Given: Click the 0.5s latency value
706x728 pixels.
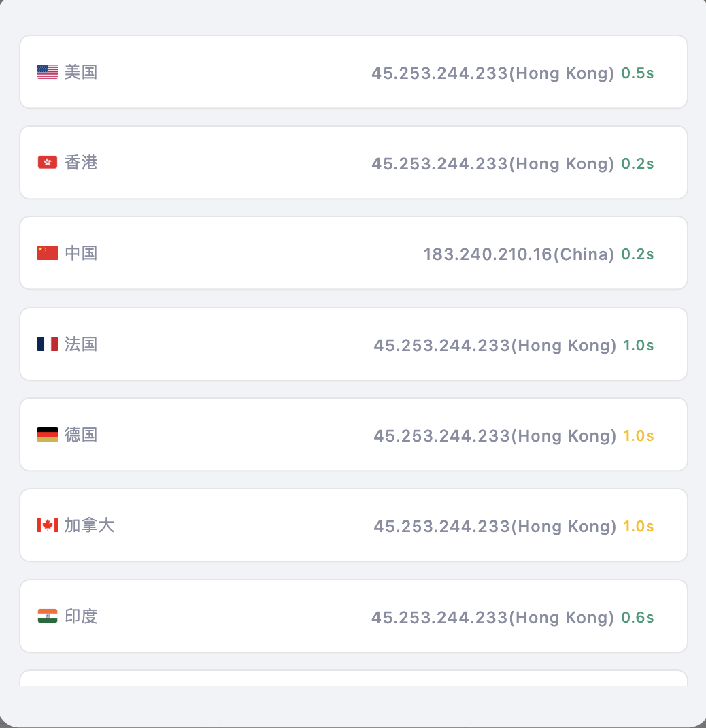Looking at the screenshot, I should [x=637, y=73].
